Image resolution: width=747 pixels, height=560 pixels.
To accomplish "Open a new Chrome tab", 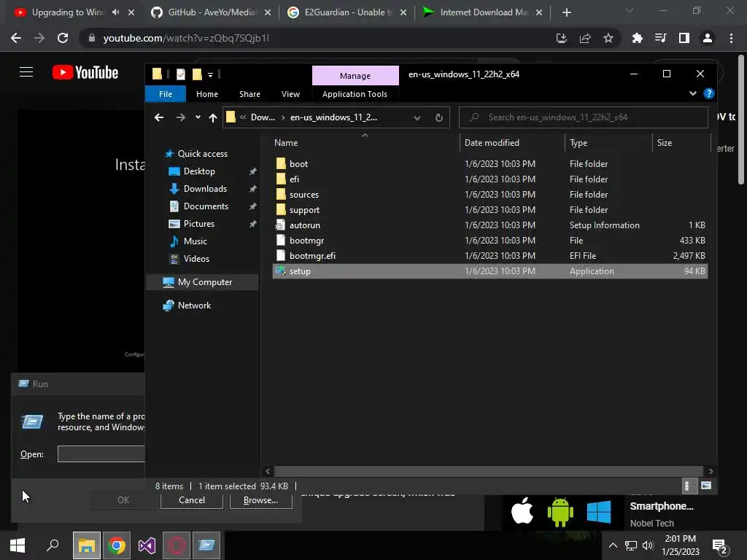I will tap(566, 12).
